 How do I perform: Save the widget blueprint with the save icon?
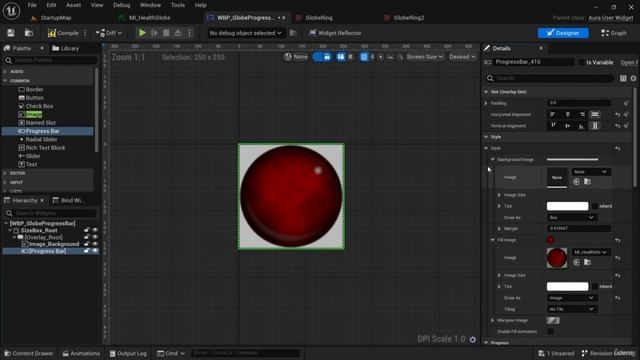(x=11, y=33)
